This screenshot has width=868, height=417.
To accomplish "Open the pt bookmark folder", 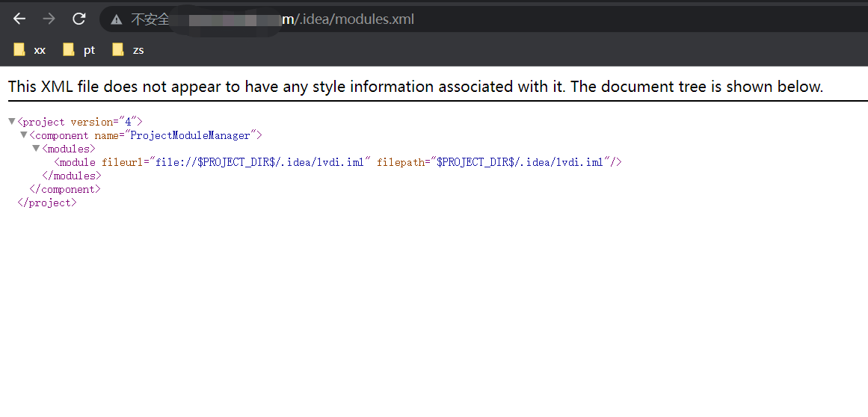I will point(79,50).
